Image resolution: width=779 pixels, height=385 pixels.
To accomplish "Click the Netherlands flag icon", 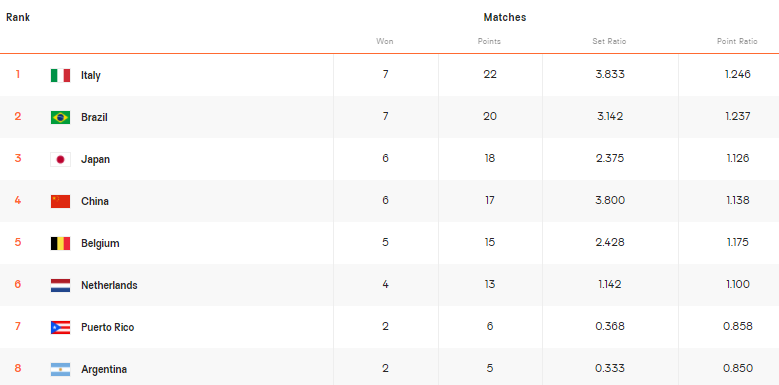I will [60, 285].
